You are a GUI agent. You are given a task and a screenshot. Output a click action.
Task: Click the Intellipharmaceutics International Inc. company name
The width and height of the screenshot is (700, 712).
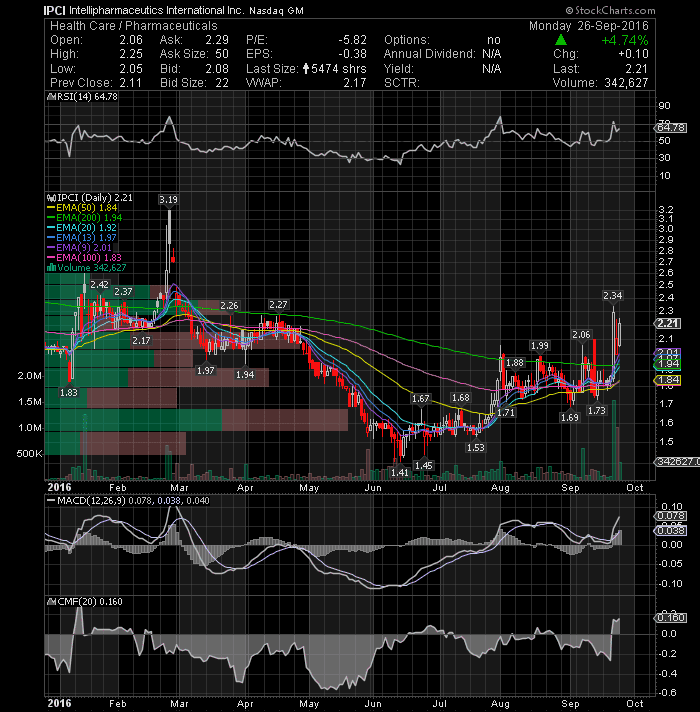[156, 10]
